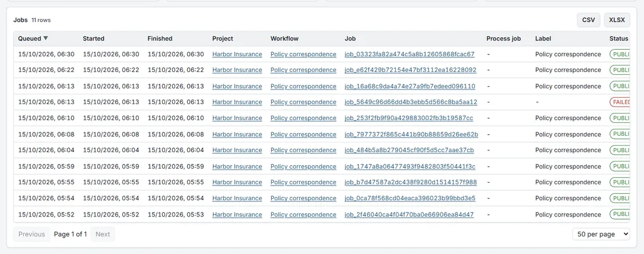The height and width of the screenshot is (254, 644).
Task: Click the Process job column header
Action: click(x=503, y=39)
